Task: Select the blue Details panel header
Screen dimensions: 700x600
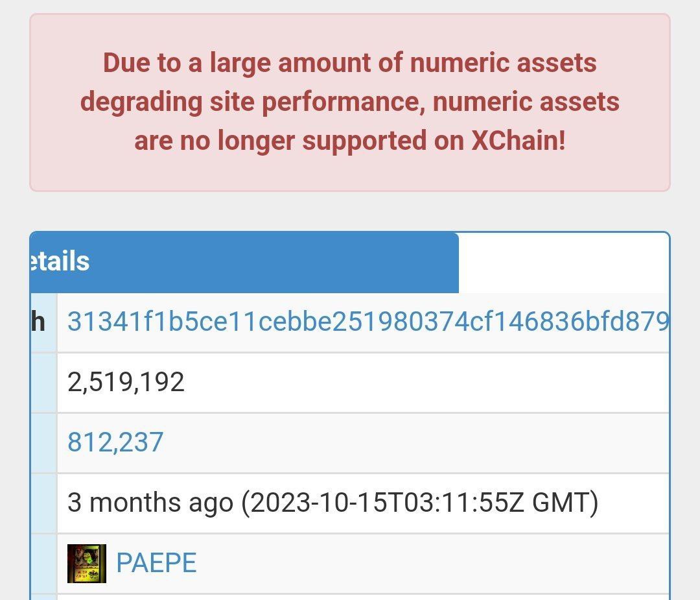Action: pyautogui.click(x=244, y=262)
